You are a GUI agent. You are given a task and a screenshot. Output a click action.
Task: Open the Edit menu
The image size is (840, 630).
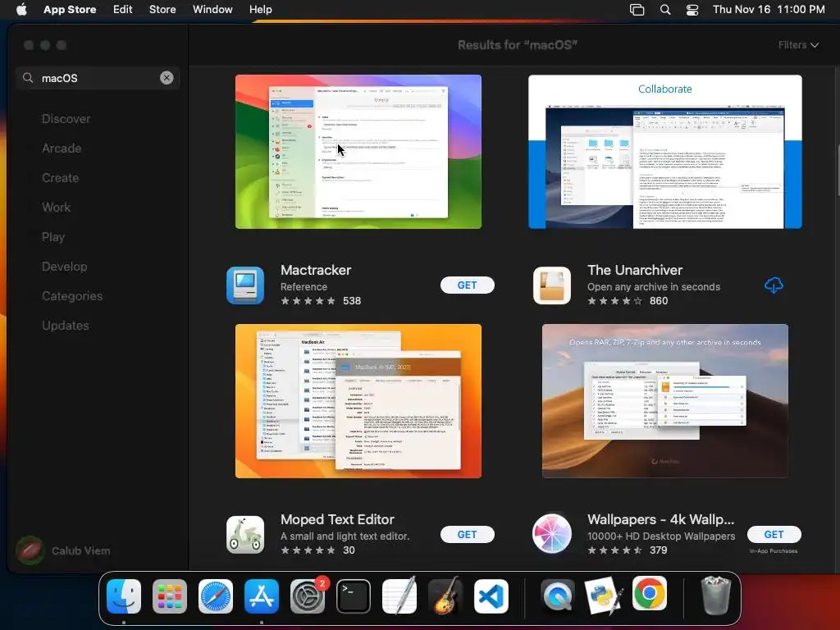pos(123,9)
